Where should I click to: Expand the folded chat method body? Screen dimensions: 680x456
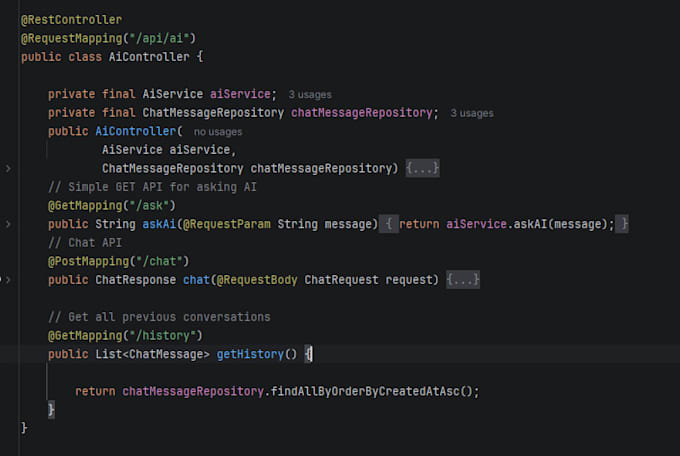pos(463,280)
